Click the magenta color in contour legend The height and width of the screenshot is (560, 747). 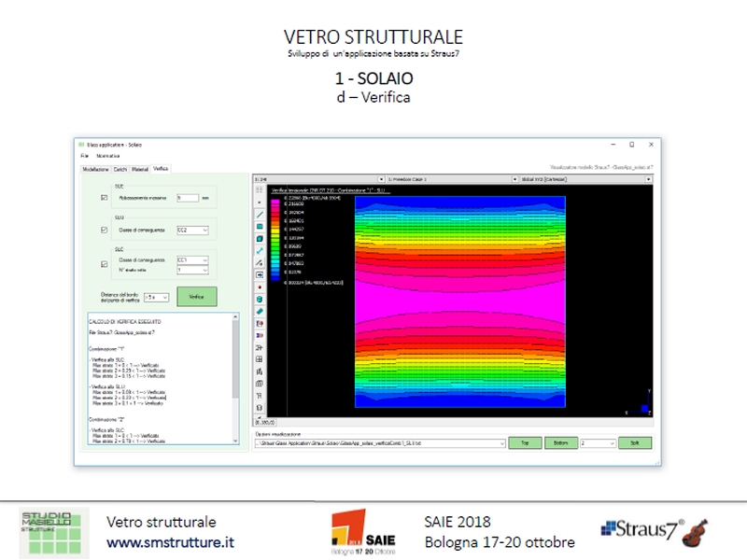(275, 201)
